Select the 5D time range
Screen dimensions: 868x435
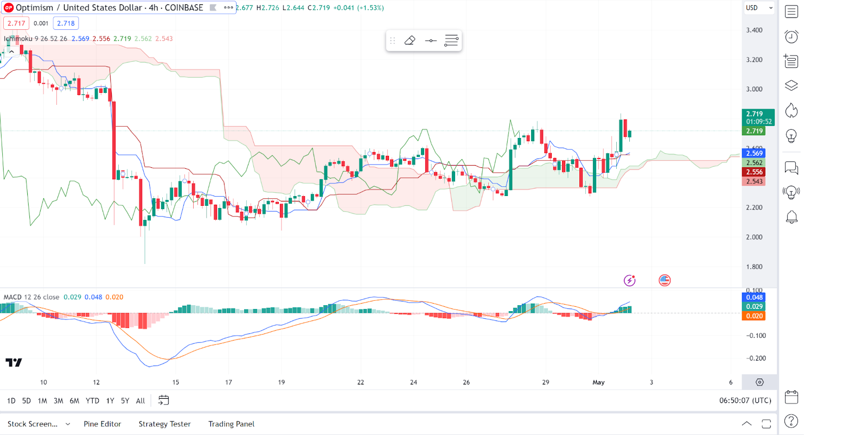tap(27, 401)
